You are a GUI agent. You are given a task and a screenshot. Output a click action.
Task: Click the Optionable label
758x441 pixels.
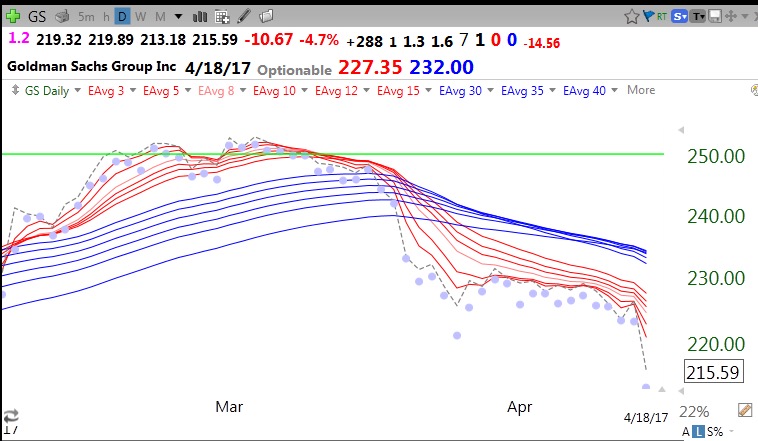pyautogui.click(x=294, y=70)
